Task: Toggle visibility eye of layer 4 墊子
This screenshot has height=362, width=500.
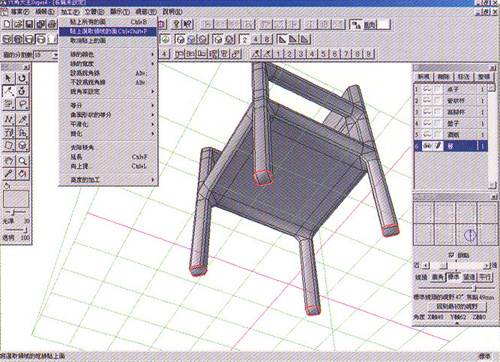Action: click(427, 123)
